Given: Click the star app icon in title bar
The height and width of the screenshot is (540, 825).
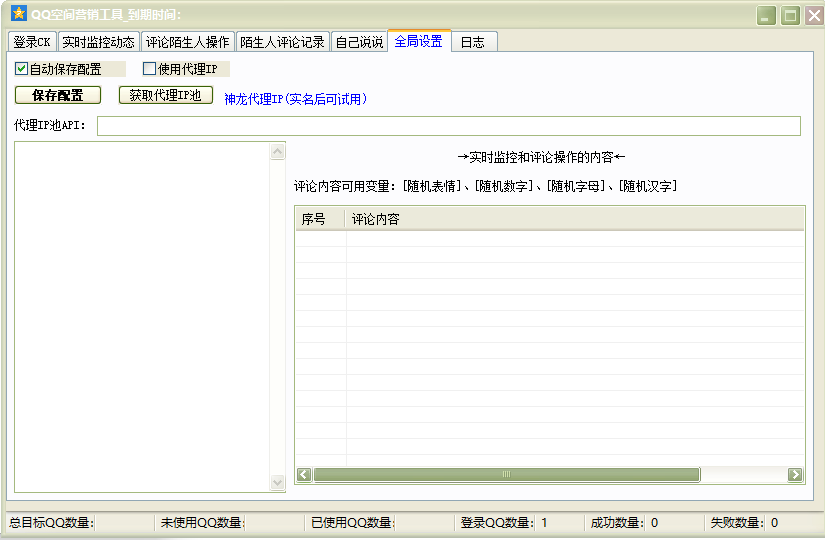Looking at the screenshot, I should pos(18,14).
